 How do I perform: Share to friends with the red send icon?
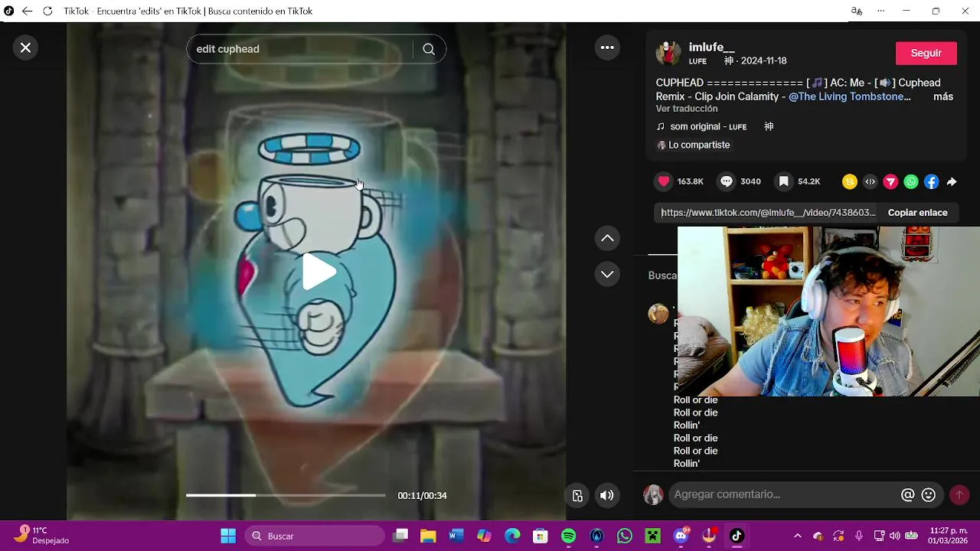coord(890,181)
